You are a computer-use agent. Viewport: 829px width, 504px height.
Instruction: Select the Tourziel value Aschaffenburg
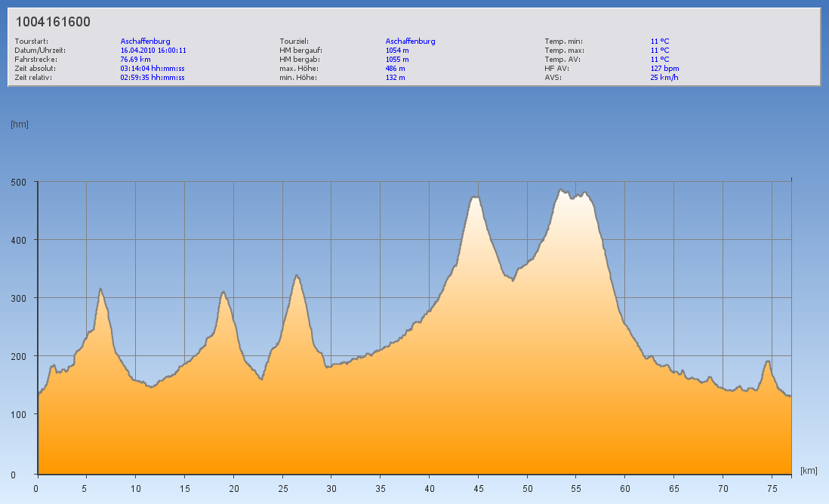410,41
